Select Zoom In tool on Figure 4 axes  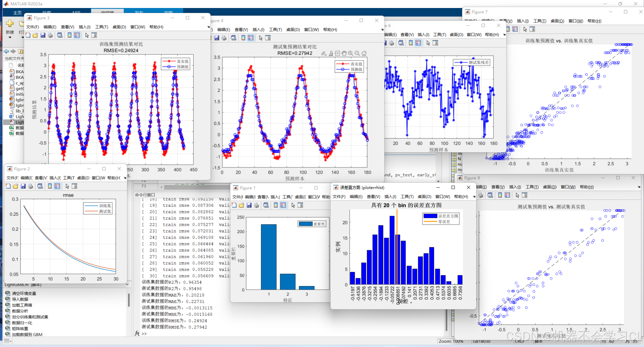351,53
